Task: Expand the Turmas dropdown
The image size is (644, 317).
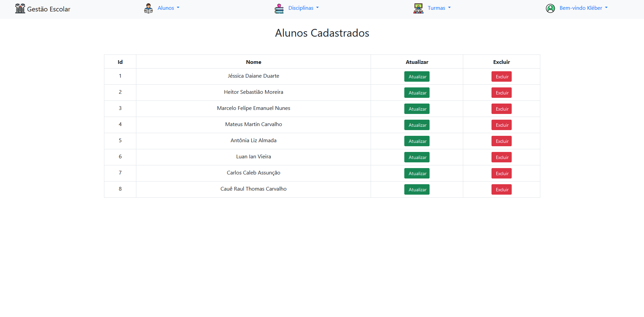Action: [439, 8]
